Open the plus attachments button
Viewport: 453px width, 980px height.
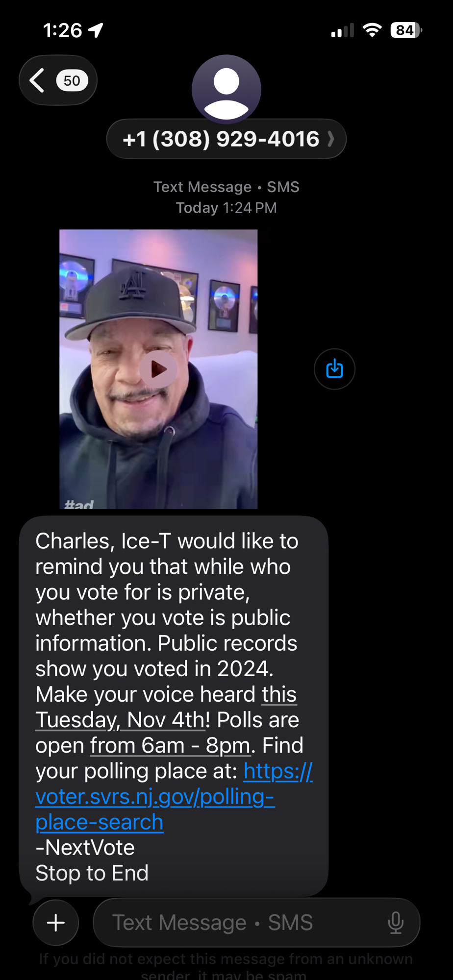pos(56,923)
